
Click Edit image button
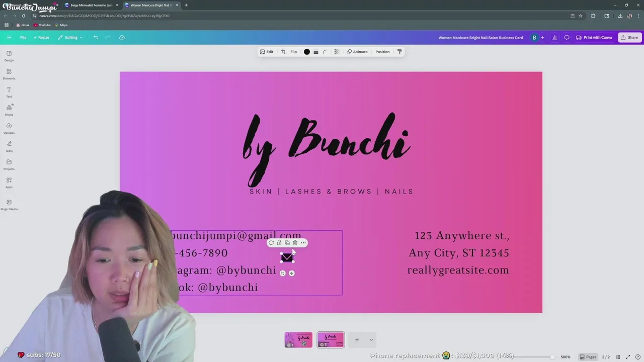pyautogui.click(x=267, y=52)
